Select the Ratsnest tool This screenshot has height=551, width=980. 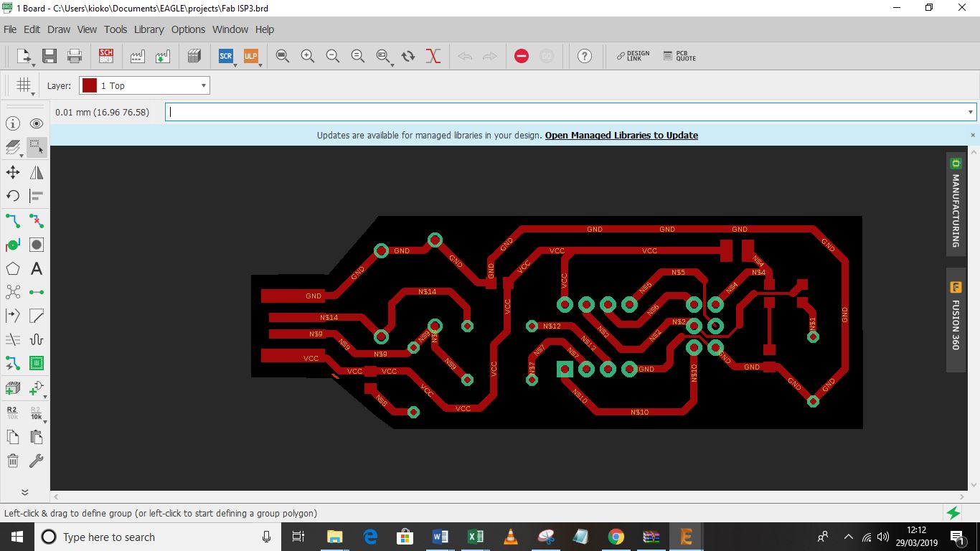click(x=13, y=292)
